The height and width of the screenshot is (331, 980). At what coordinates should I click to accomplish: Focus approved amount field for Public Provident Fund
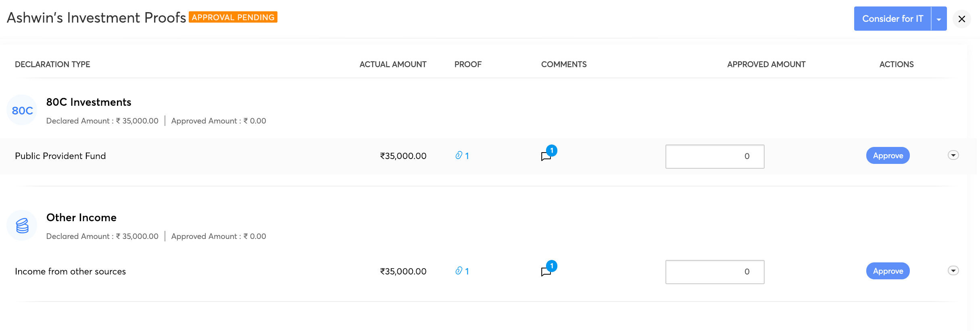click(715, 157)
